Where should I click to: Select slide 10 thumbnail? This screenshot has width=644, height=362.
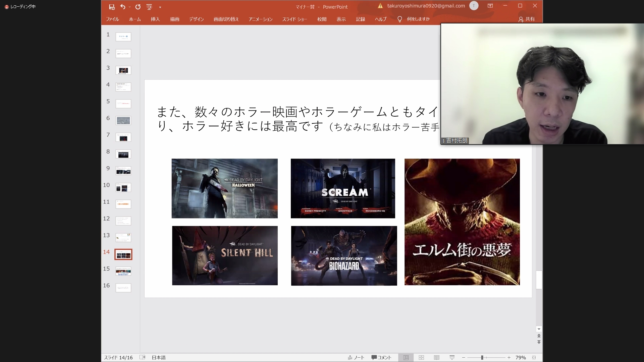123,187
